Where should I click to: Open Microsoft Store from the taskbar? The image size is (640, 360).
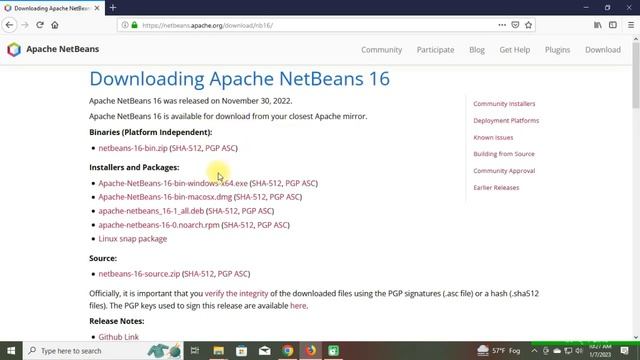click(x=241, y=351)
